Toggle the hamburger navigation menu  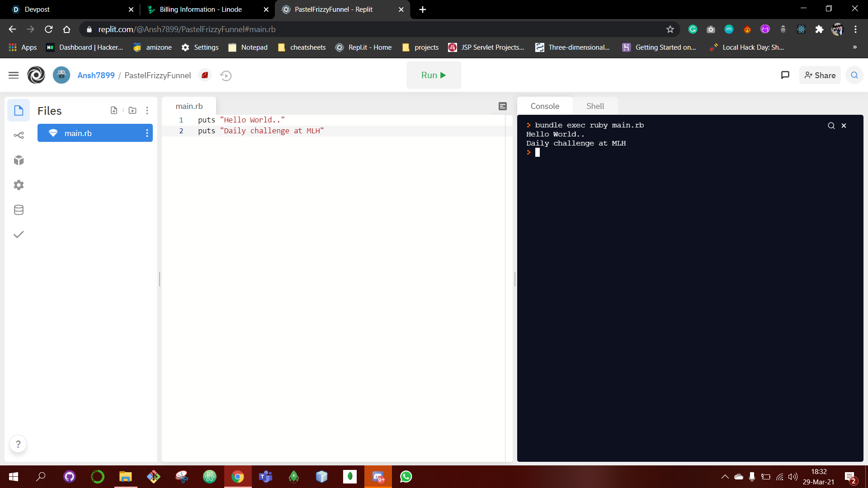click(14, 75)
